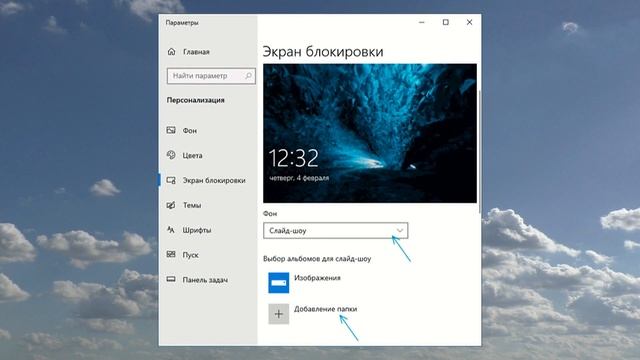Click the plus button to add folder
Screen dimensions: 640x360
click(x=279, y=314)
